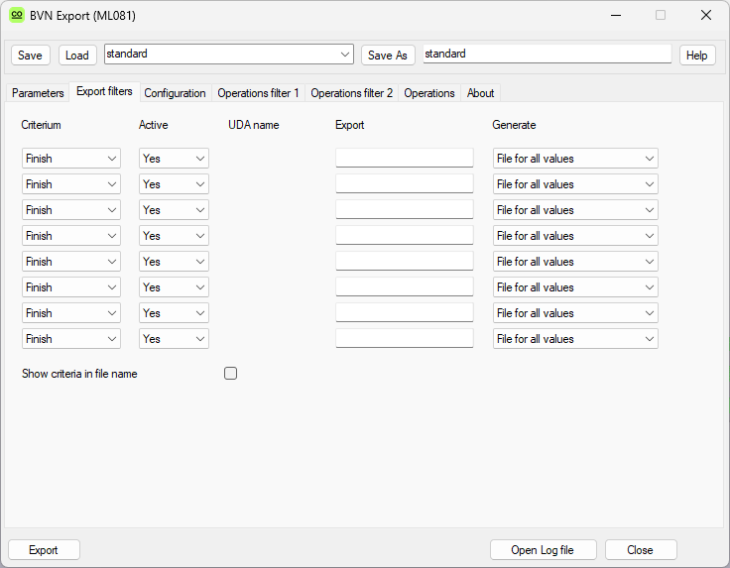The image size is (730, 568).
Task: Click the Load button
Action: [x=77, y=55]
